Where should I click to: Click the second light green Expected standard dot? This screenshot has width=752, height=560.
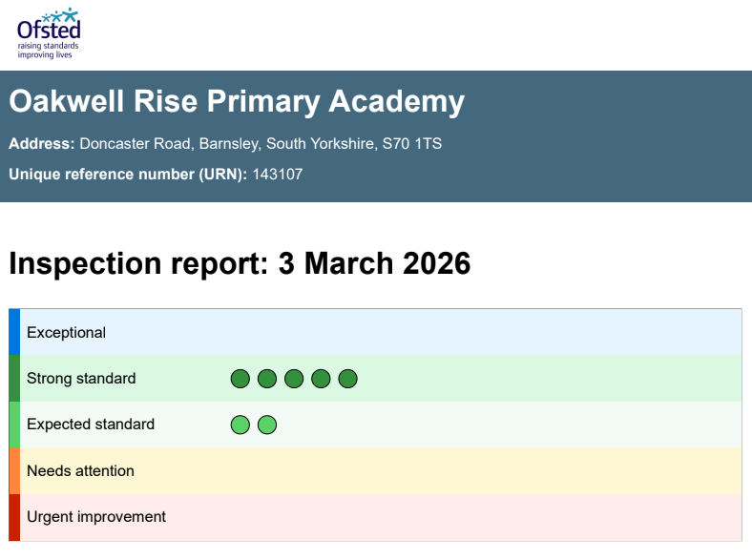pos(267,425)
